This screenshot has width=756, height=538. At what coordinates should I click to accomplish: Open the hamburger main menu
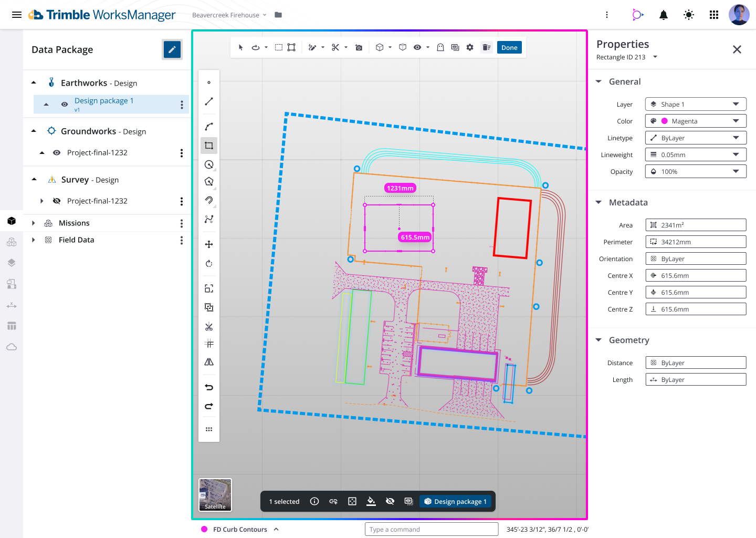pos(17,15)
